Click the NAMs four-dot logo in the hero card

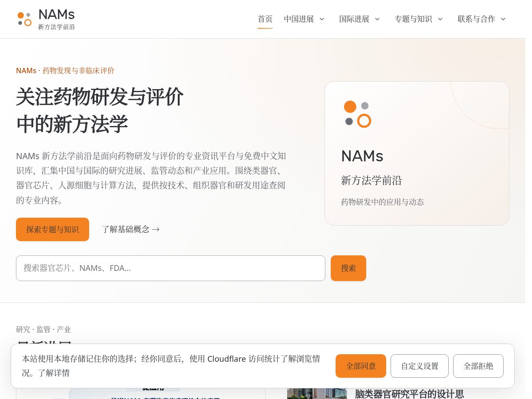pyautogui.click(x=357, y=114)
